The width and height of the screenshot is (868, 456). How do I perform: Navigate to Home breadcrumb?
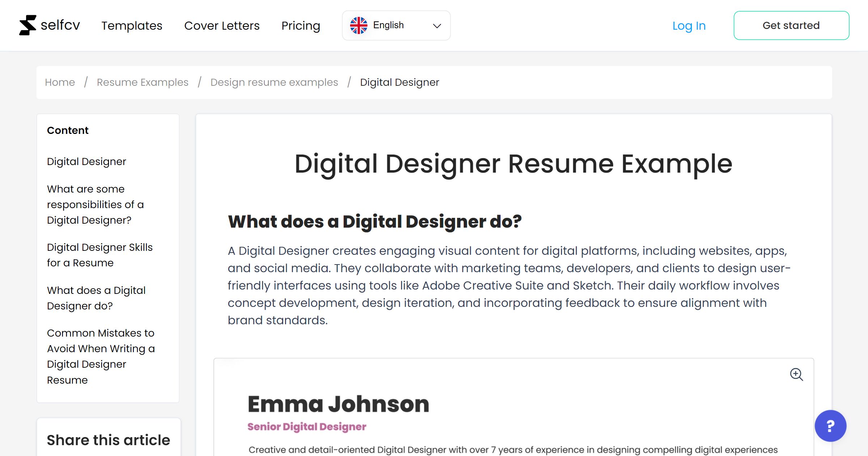coord(60,82)
